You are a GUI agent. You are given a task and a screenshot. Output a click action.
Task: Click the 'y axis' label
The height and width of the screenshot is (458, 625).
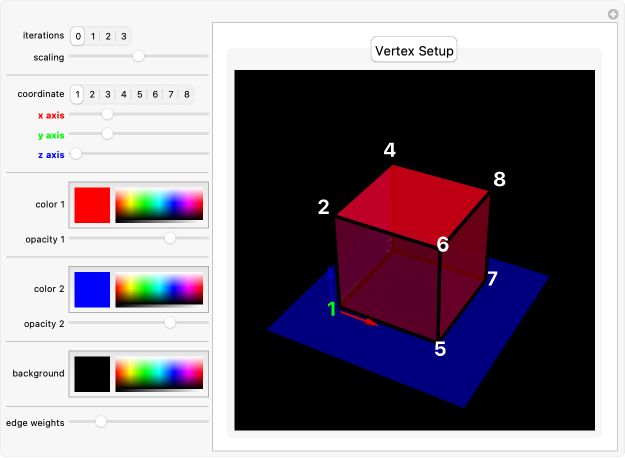[x=51, y=135]
